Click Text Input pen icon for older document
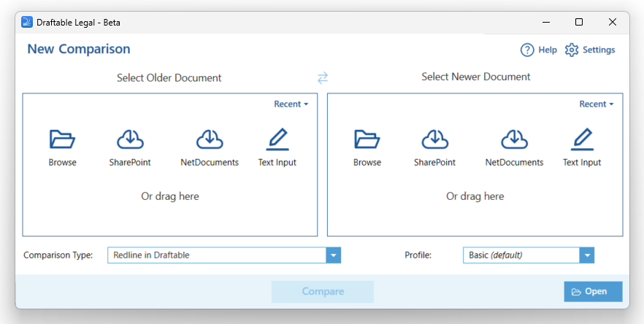The height and width of the screenshot is (324, 644). (277, 139)
